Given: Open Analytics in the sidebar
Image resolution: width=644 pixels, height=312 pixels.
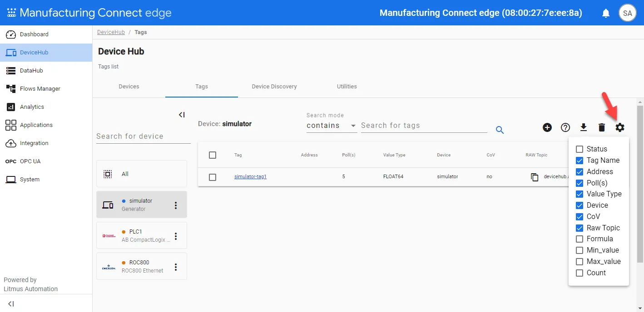Looking at the screenshot, I should click(x=46, y=107).
